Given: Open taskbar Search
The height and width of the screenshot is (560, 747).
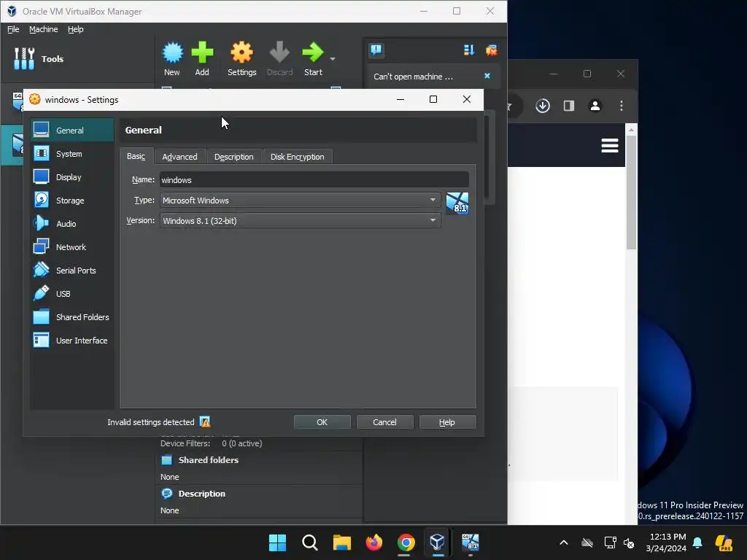Looking at the screenshot, I should (309, 542).
